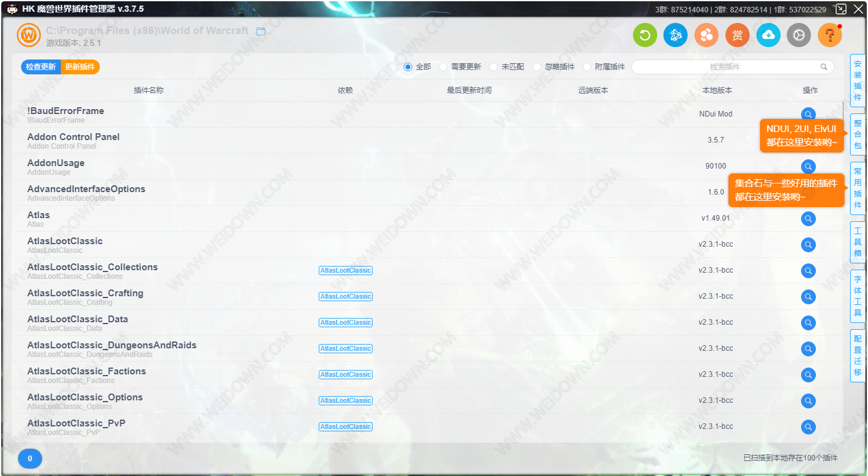Click the 最后更新时间 column header
This screenshot has width=868, height=476.
pos(469,90)
